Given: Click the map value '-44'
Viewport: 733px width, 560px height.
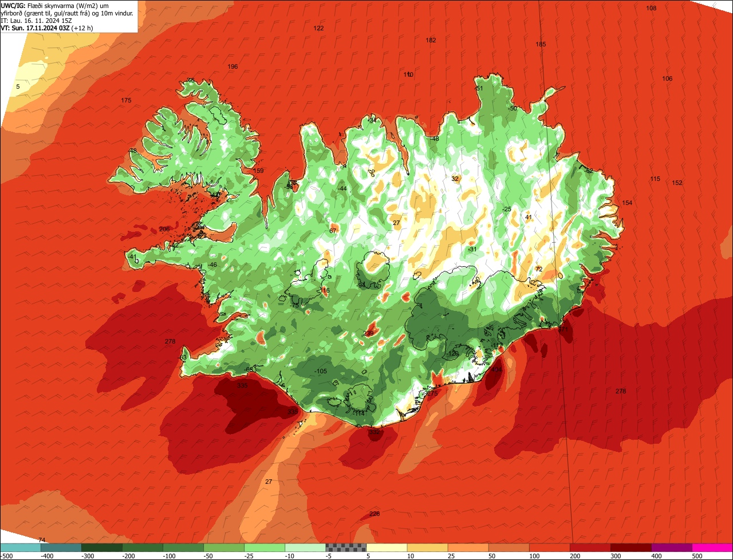Looking at the screenshot, I should [342, 188].
